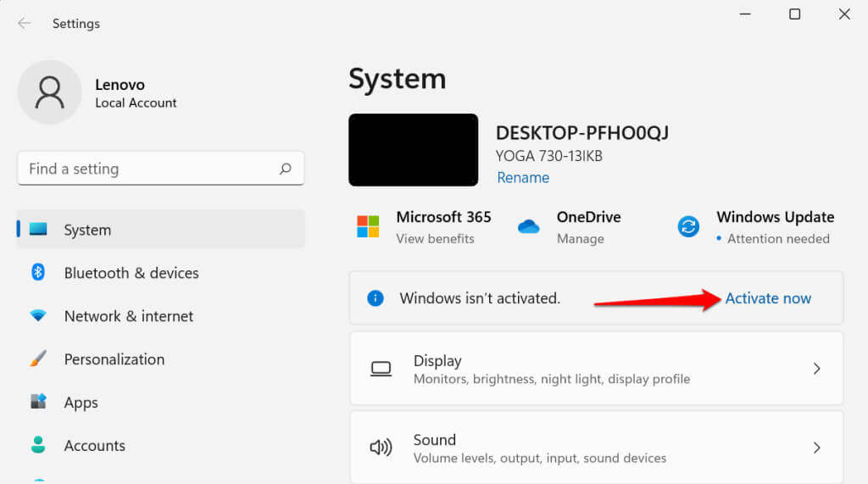The image size is (868, 484).
Task: Click Rename under the device name
Action: [x=522, y=178]
